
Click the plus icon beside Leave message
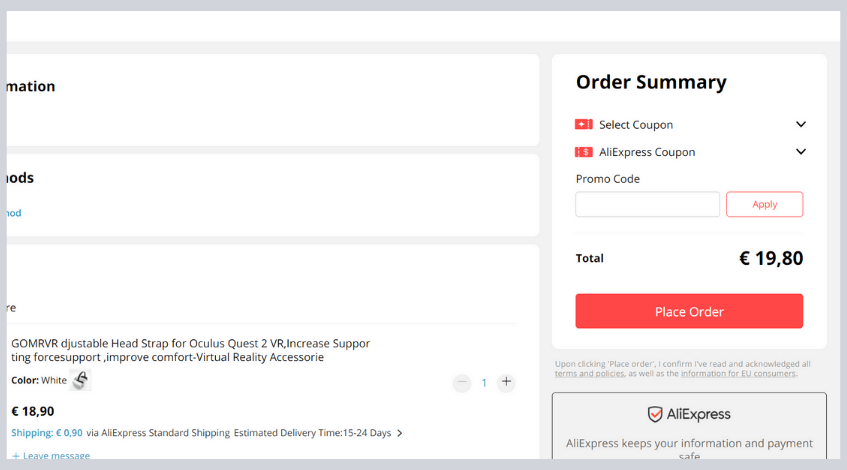click(x=16, y=456)
